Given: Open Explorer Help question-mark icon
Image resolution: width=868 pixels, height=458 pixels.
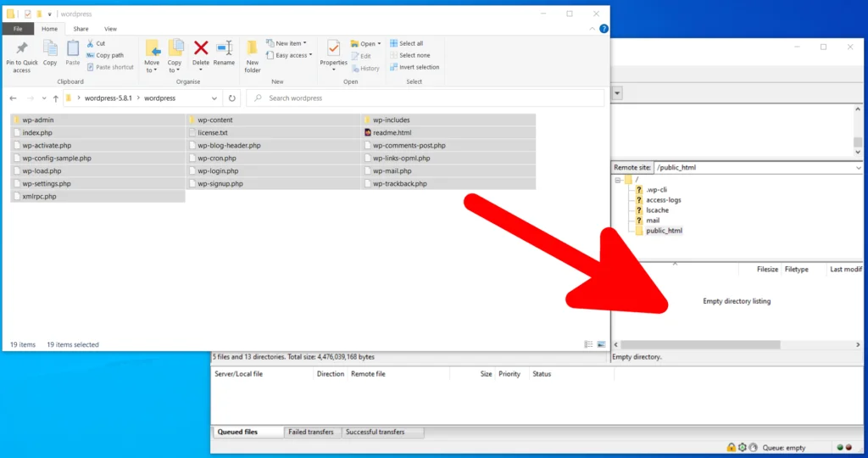Looking at the screenshot, I should pos(604,29).
